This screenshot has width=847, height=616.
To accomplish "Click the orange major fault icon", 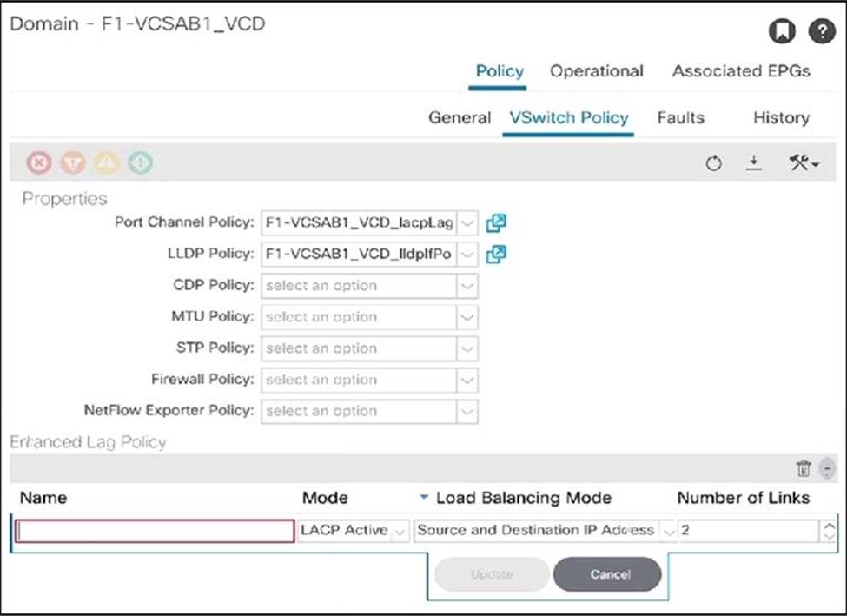I will (x=73, y=162).
